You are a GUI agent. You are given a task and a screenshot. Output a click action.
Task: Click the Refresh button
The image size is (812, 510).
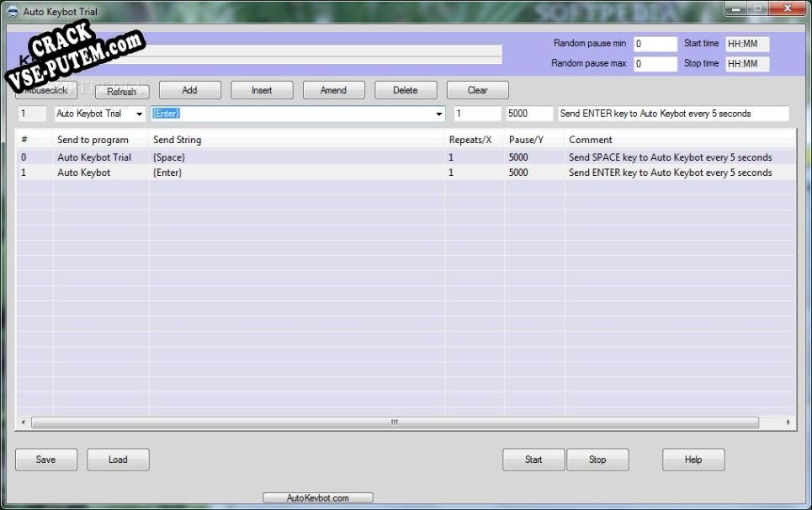coord(122,91)
